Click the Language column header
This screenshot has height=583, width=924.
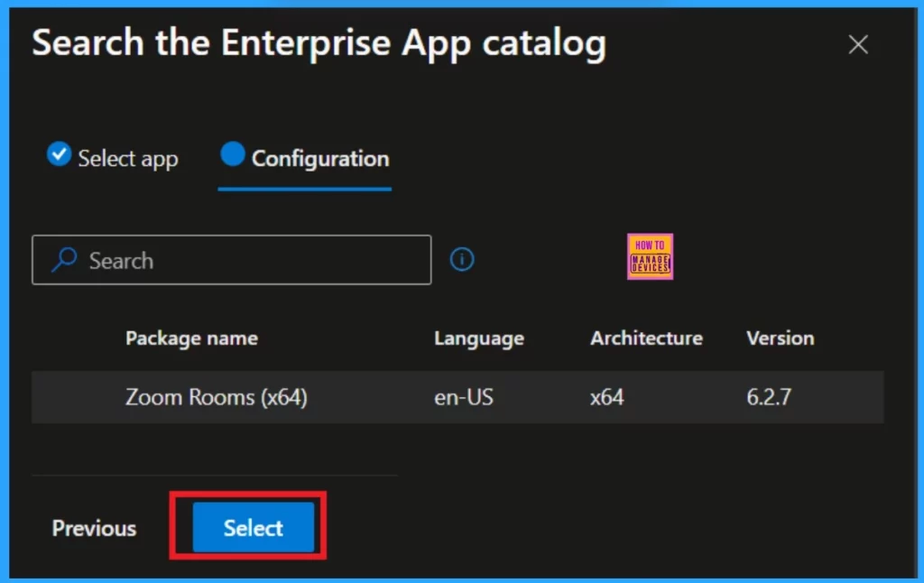tap(479, 338)
